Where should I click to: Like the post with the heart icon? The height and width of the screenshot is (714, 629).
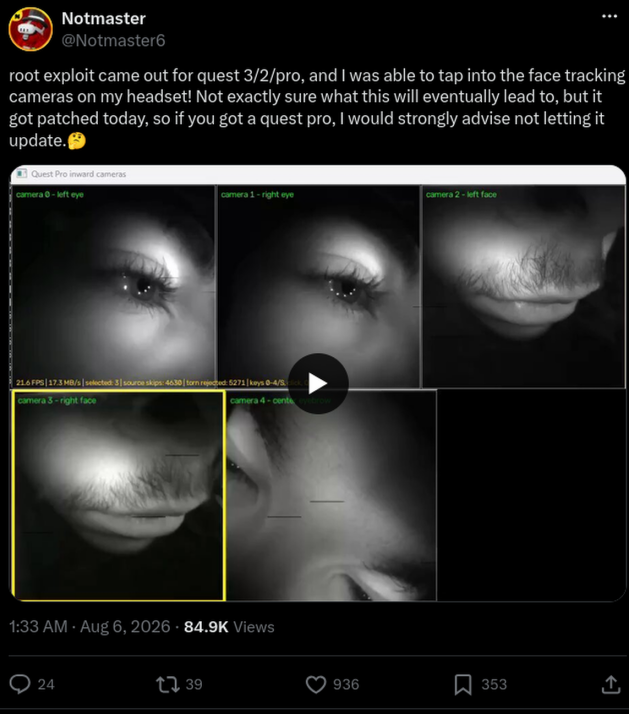coord(316,684)
